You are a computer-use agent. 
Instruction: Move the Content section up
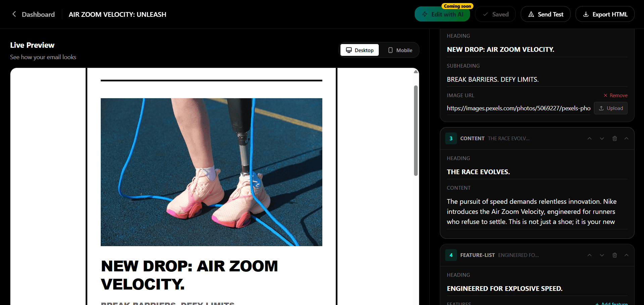pos(589,138)
